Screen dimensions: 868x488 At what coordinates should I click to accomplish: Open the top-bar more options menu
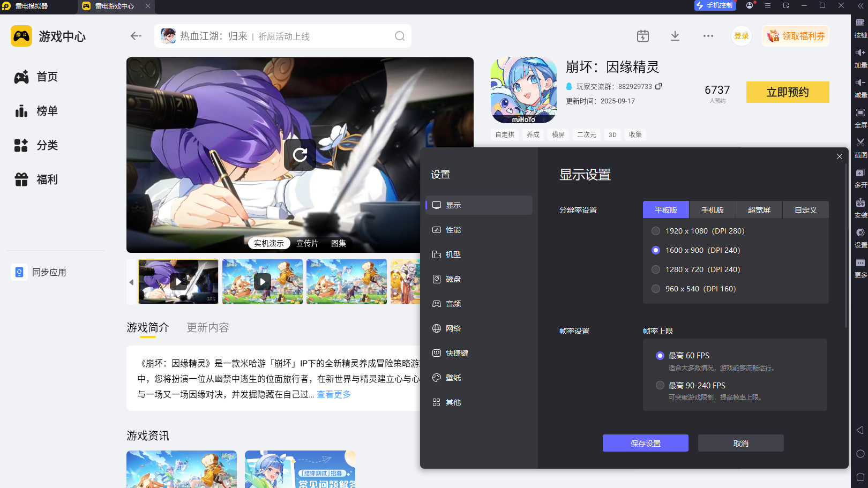708,36
